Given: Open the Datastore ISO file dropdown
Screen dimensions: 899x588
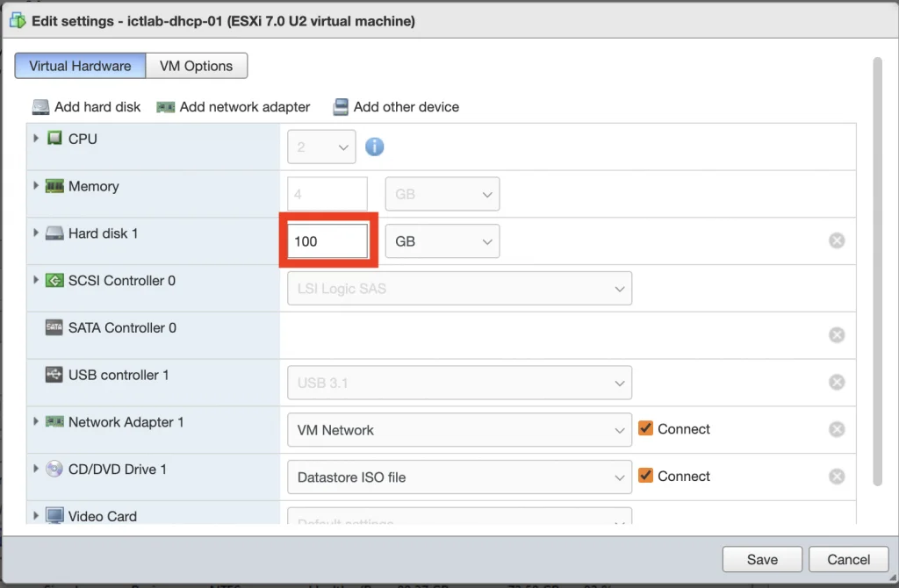Looking at the screenshot, I should pyautogui.click(x=459, y=477).
